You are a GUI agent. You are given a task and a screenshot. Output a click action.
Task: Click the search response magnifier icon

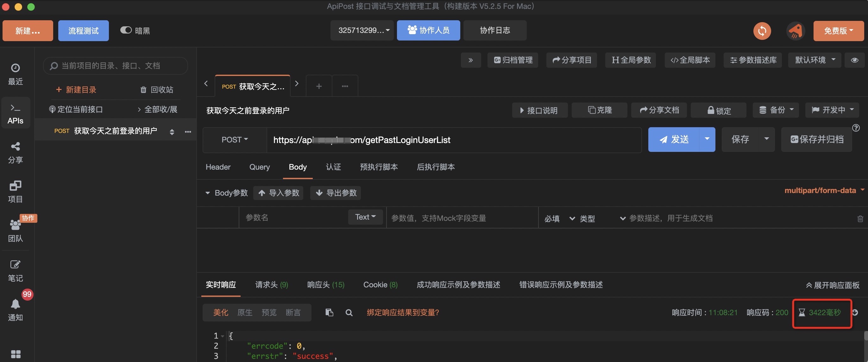(349, 313)
